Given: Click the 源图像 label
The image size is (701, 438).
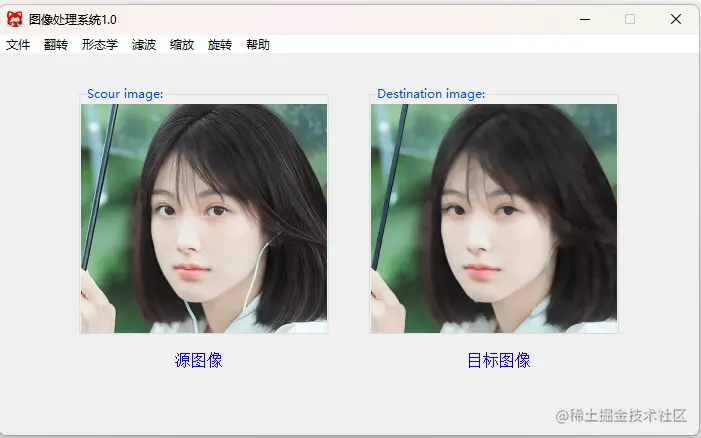Looking at the screenshot, I should point(198,360).
